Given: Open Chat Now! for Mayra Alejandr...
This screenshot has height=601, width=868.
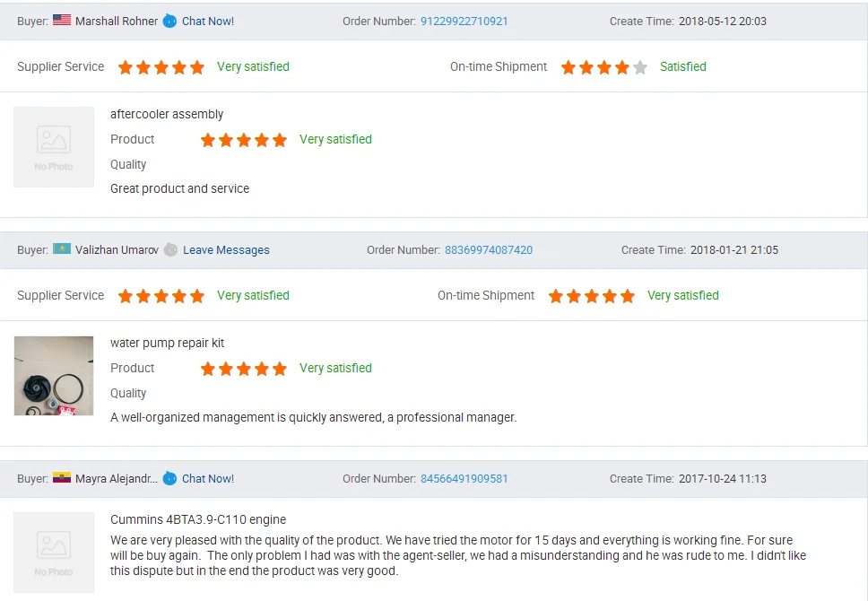Looking at the screenshot, I should tap(208, 479).
